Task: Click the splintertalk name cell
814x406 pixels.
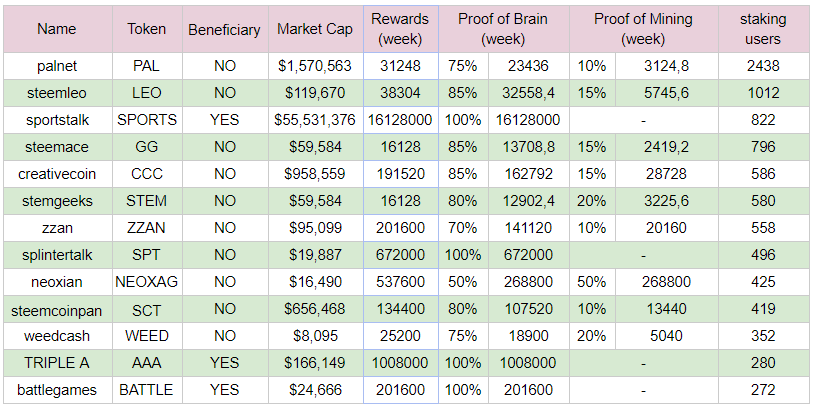Action: 57,255
